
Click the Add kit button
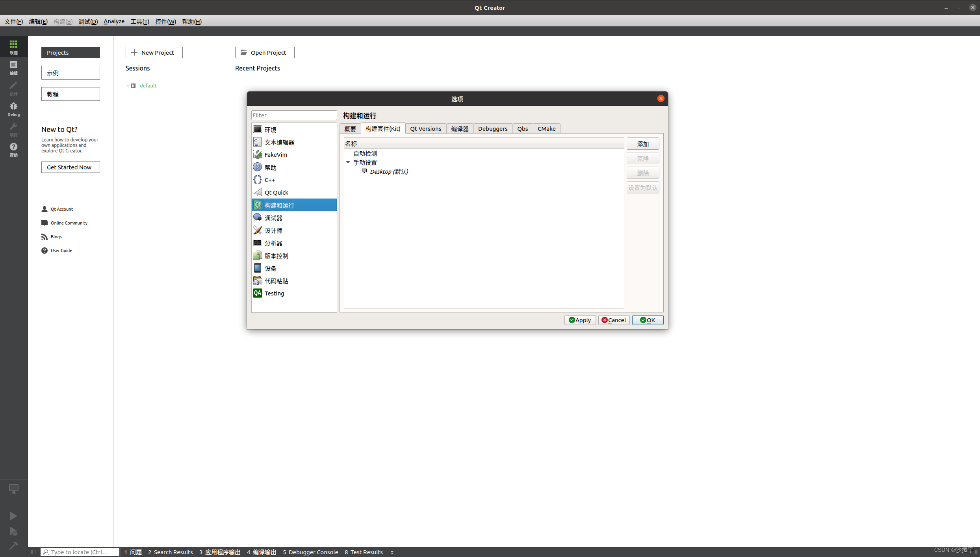click(x=642, y=144)
